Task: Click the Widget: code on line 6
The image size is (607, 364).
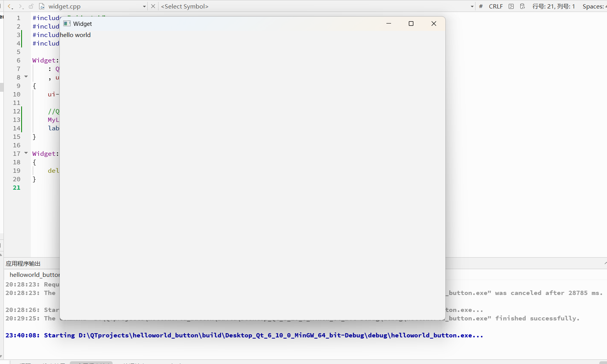Action: tap(46, 61)
